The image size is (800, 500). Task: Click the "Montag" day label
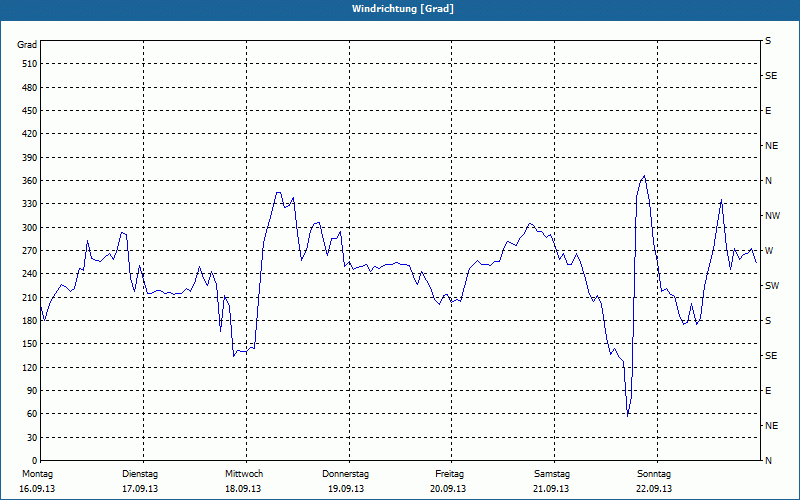click(x=37, y=474)
